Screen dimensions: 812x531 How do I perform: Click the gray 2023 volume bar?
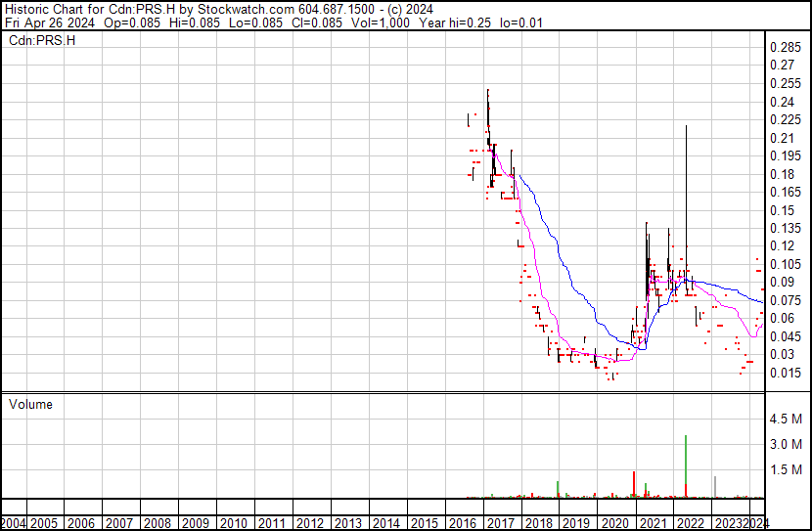click(715, 486)
